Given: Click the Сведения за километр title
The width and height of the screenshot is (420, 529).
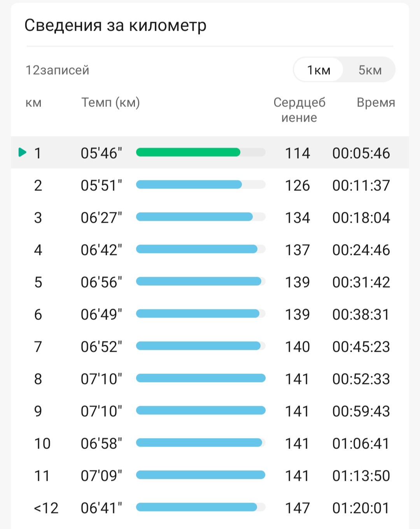Looking at the screenshot, I should 115,26.
